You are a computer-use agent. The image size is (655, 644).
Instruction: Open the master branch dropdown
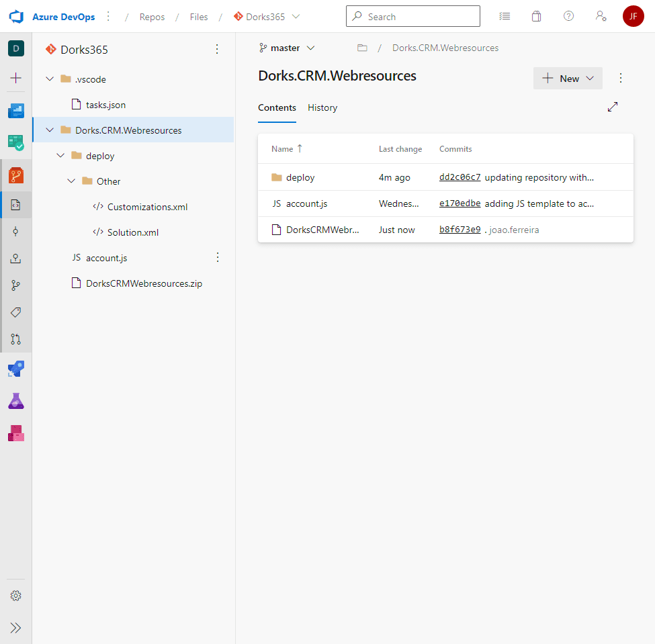[287, 48]
